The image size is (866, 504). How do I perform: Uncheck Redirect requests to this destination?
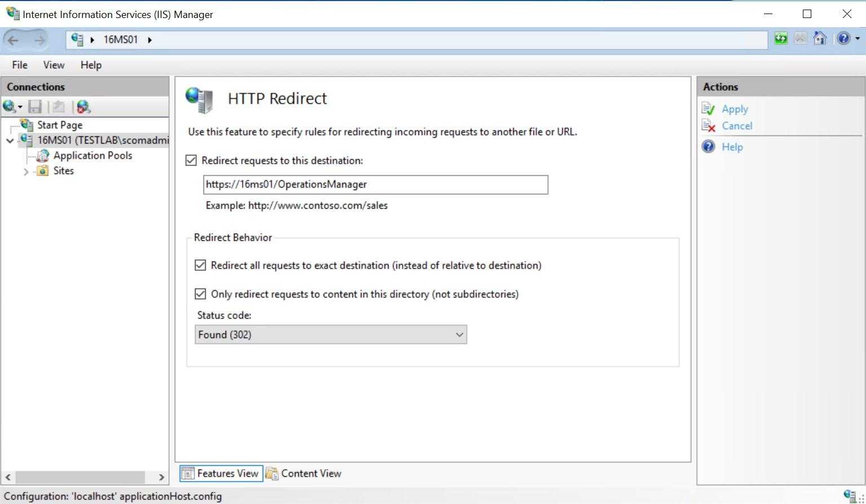pyautogui.click(x=191, y=161)
